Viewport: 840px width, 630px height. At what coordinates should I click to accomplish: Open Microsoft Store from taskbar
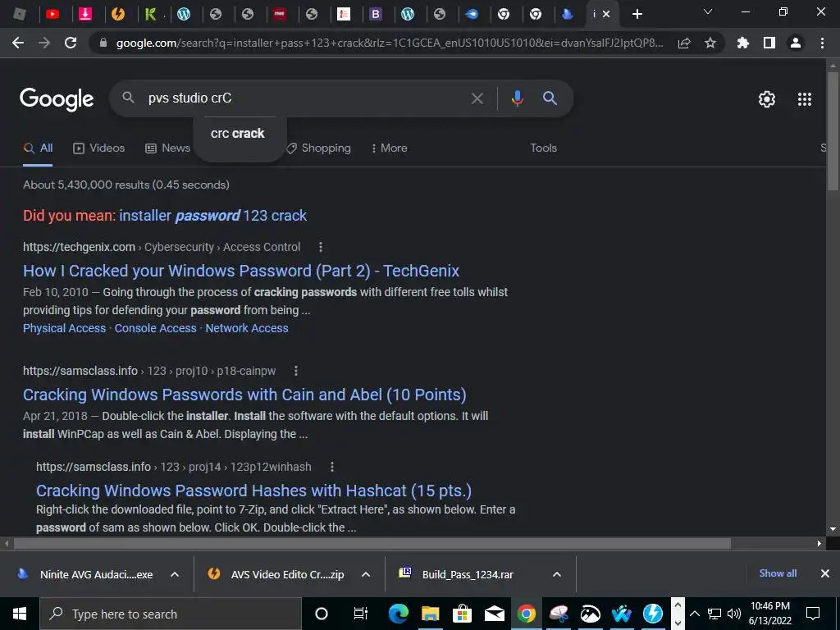(462, 614)
